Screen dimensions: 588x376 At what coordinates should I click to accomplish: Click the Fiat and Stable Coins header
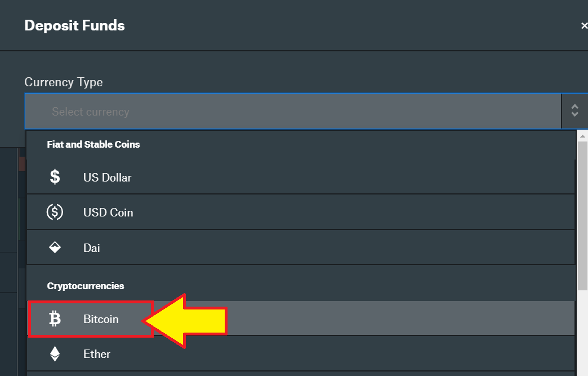[93, 144]
